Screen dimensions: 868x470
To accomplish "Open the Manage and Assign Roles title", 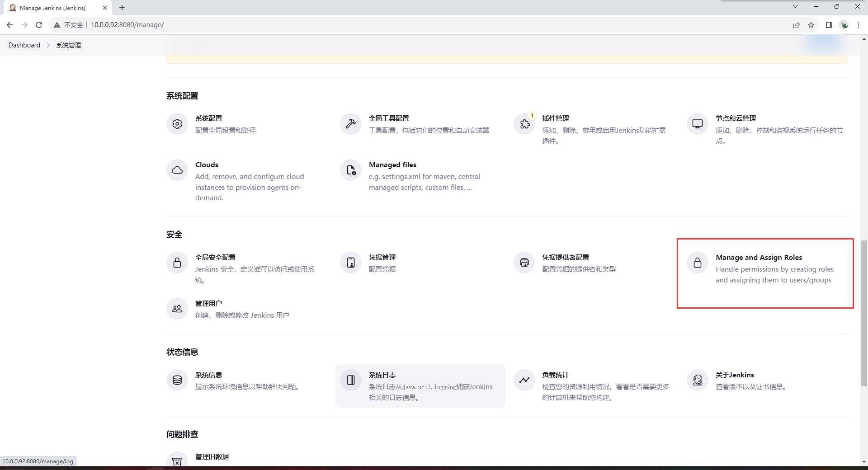I will 759,257.
